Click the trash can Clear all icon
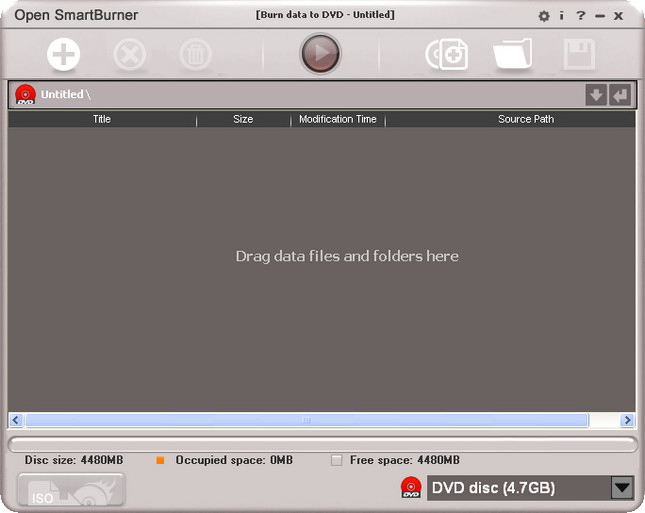Image resolution: width=645 pixels, height=513 pixels. (x=196, y=53)
